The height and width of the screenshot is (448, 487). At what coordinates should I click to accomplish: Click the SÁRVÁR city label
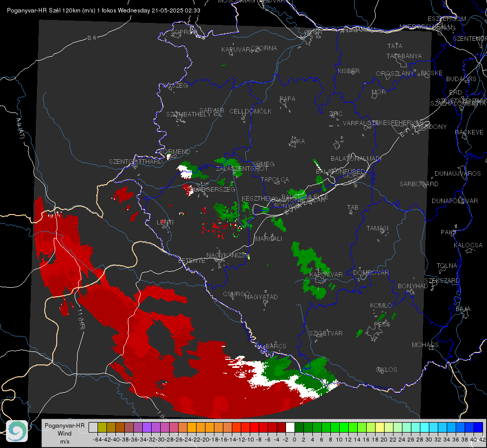[212, 110]
